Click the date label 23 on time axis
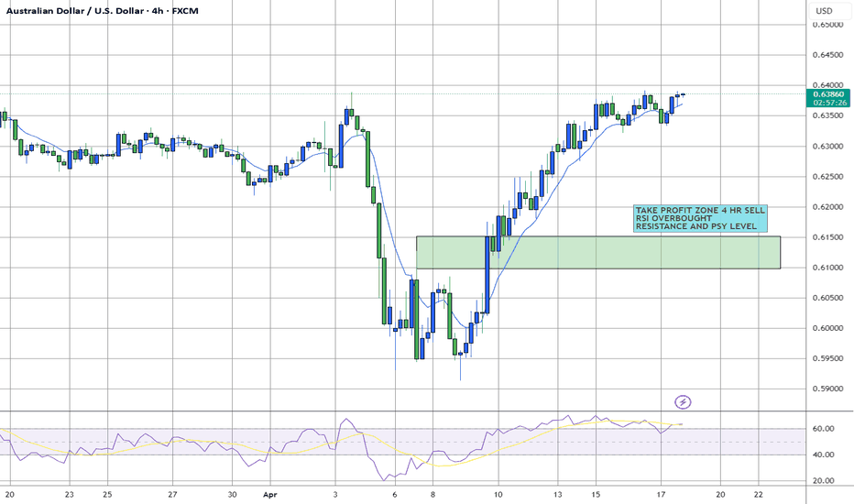The width and height of the screenshot is (854, 504). point(69,495)
